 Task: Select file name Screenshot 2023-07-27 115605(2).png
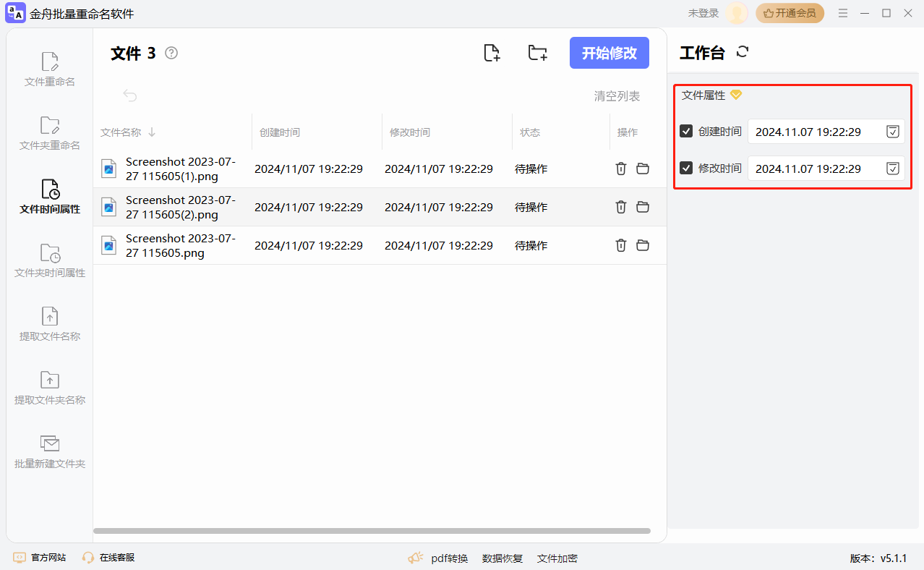(181, 207)
